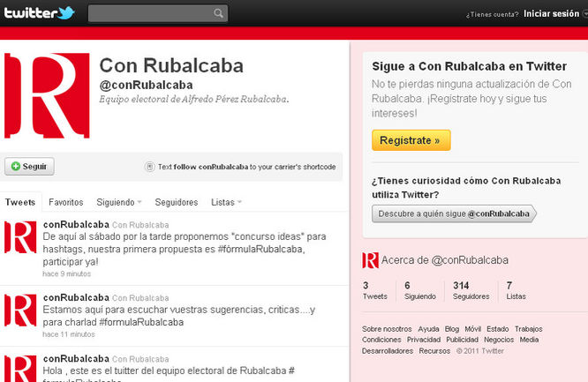Switch to the Tweets tab

[x=20, y=202]
